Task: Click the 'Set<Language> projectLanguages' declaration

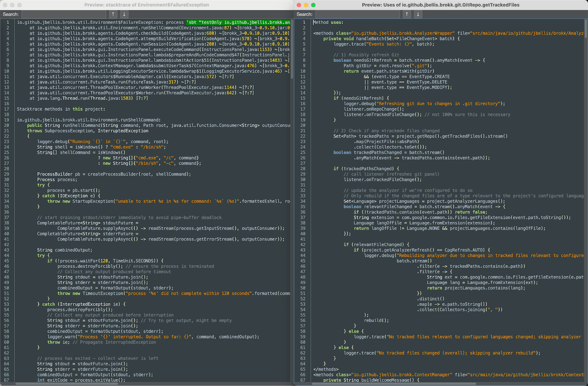Action: click(x=424, y=201)
